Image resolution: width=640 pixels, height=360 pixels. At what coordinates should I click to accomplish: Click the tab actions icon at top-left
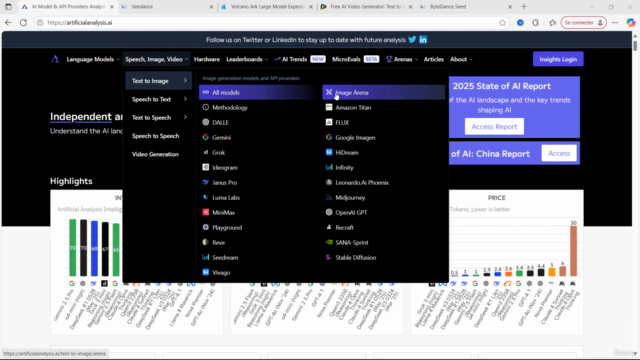coord(8,7)
